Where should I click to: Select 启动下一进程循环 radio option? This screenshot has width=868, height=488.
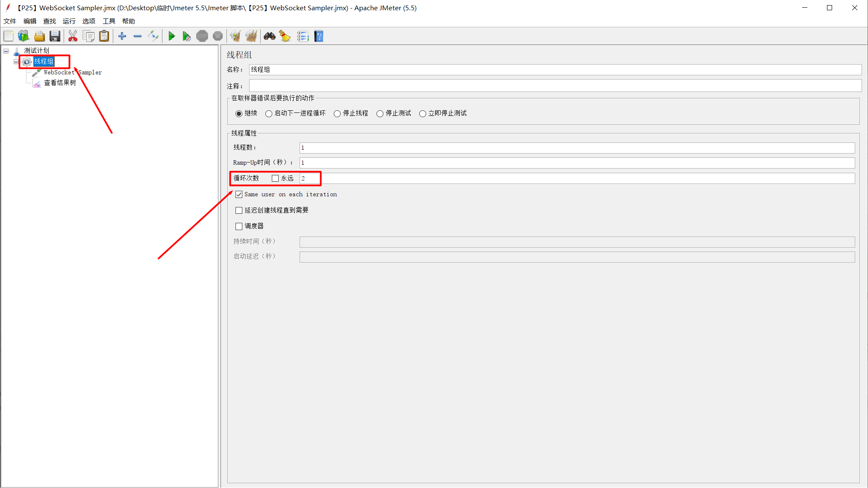point(269,113)
